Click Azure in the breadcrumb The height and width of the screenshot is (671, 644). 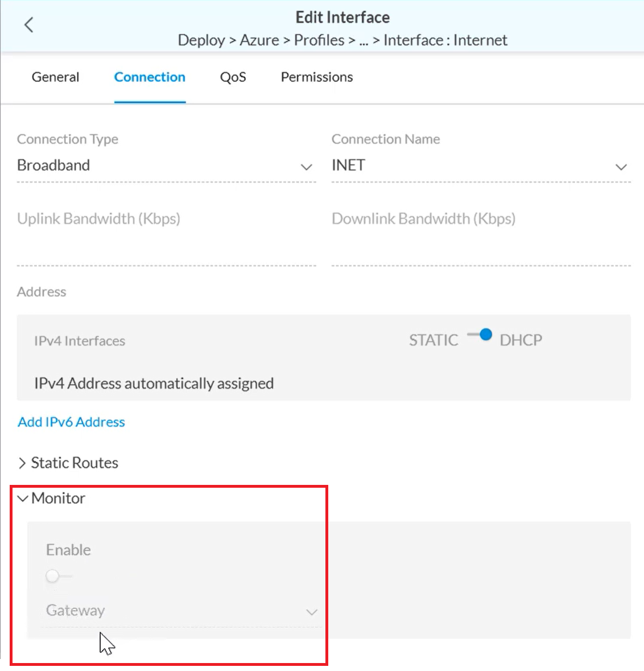[259, 40]
